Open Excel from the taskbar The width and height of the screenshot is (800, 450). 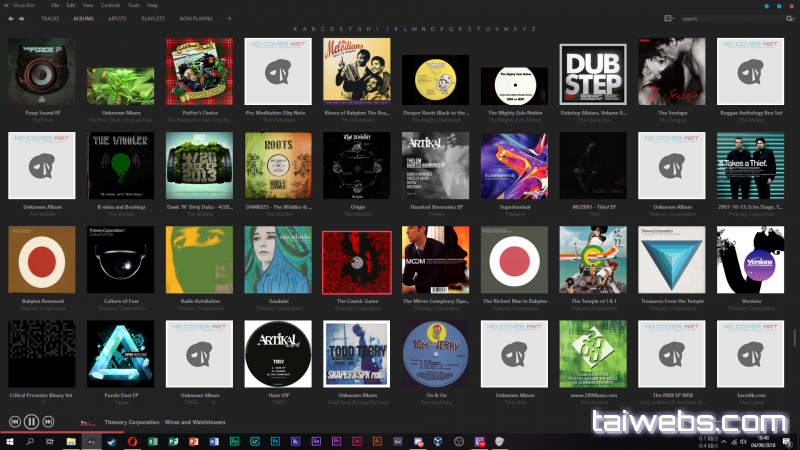(153, 441)
